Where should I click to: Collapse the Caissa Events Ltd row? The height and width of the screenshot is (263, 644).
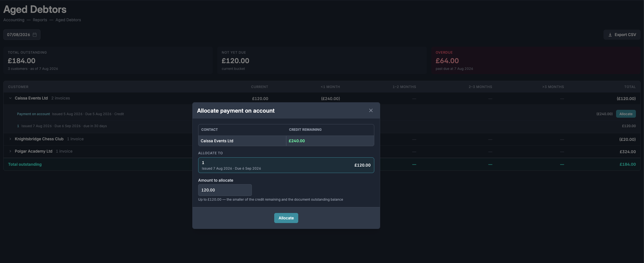pos(10,98)
